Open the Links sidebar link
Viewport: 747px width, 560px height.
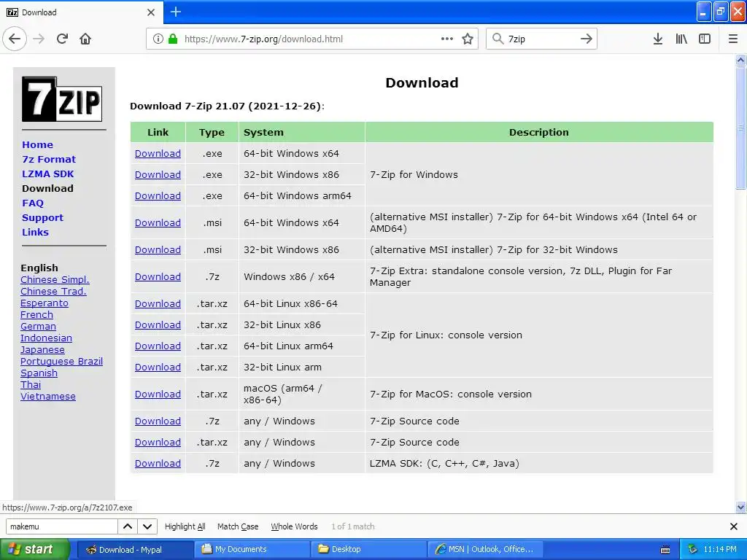click(x=35, y=233)
